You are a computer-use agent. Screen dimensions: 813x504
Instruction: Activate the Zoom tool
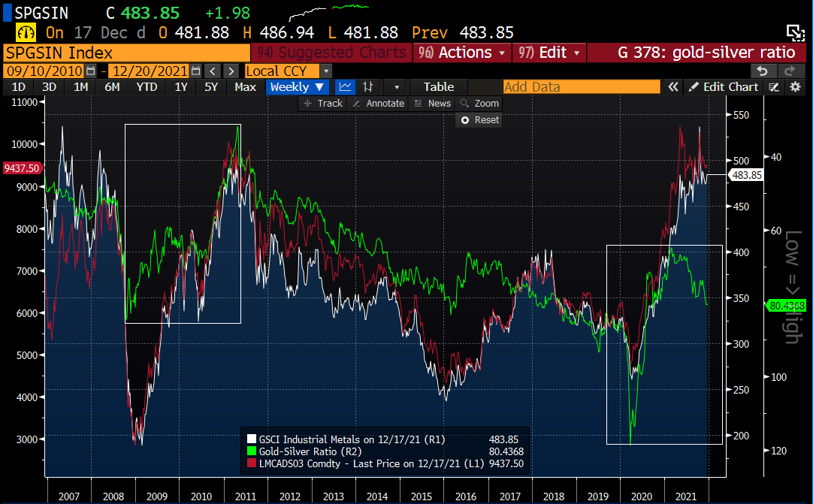pyautogui.click(x=479, y=103)
